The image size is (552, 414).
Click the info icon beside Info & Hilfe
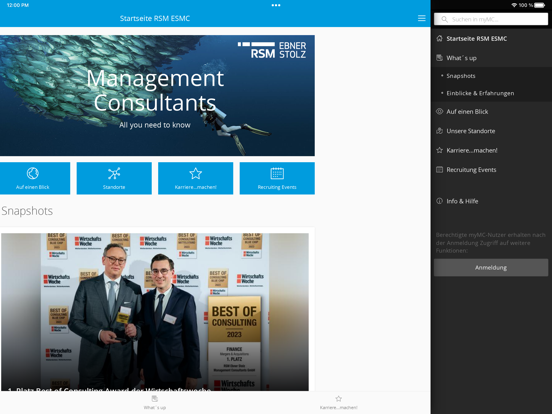pyautogui.click(x=439, y=201)
